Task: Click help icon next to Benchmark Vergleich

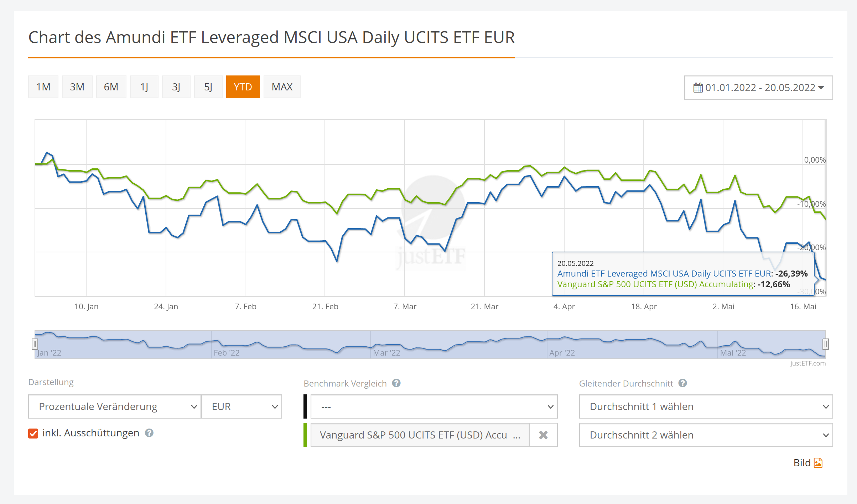Action: 396,383
